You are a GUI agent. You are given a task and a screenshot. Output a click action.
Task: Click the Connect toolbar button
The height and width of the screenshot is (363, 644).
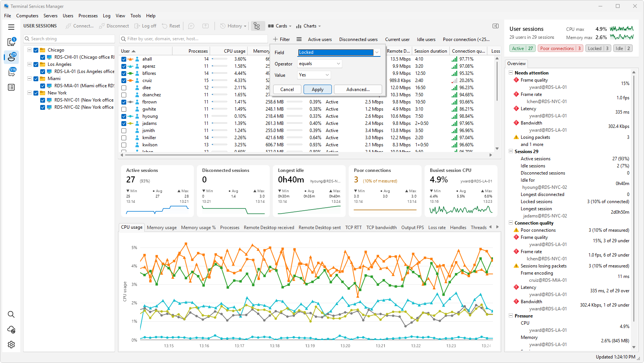80,26
